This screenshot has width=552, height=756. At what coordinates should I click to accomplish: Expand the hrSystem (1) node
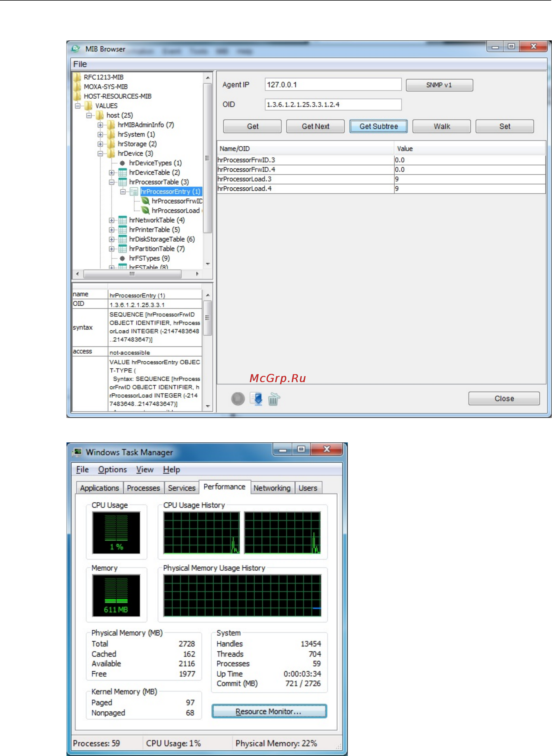100,134
